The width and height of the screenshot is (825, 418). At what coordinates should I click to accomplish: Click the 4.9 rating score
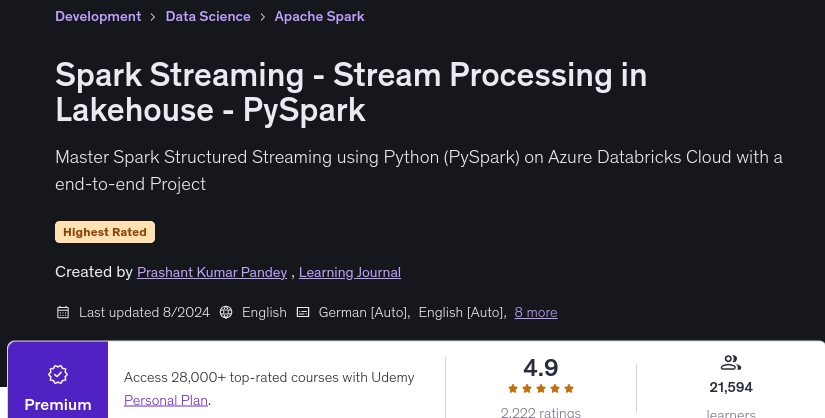(541, 367)
